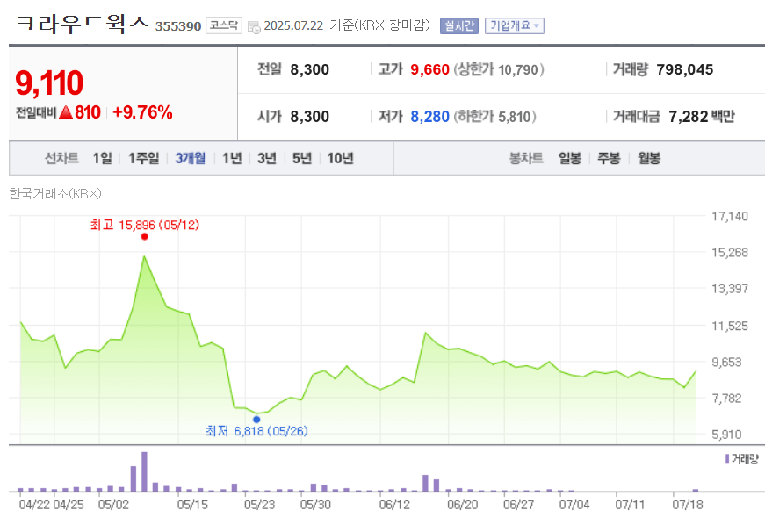Select the 10년 period tab

[341, 157]
